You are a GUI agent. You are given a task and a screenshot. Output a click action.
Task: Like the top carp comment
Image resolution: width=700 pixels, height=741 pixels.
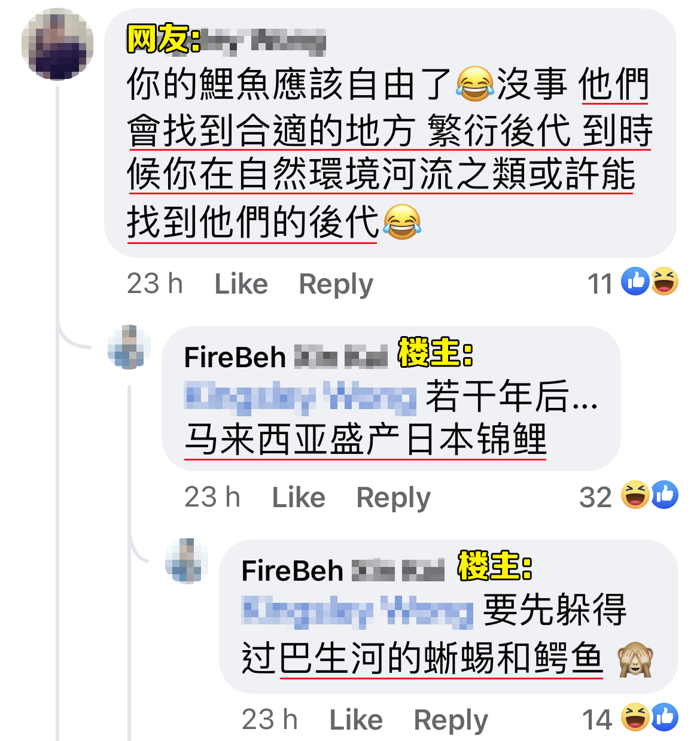[241, 283]
